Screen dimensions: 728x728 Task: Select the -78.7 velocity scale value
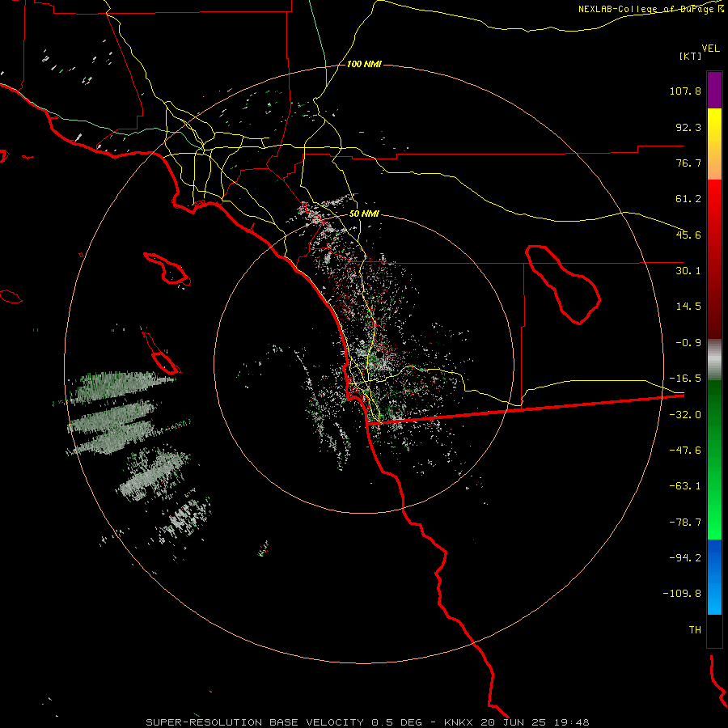[x=685, y=523]
